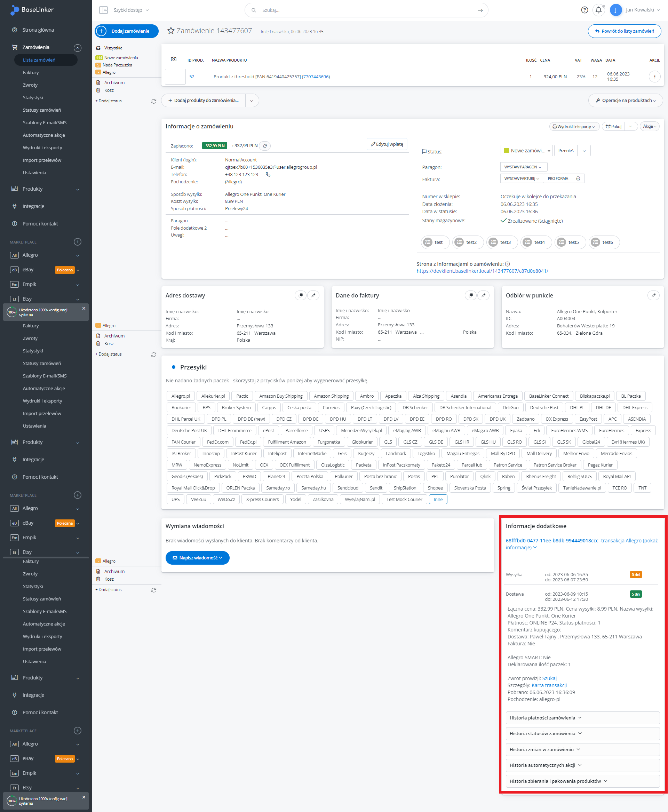
Task: Open the arrow next to Dodaj produkty do zamówienia
Action: [251, 101]
